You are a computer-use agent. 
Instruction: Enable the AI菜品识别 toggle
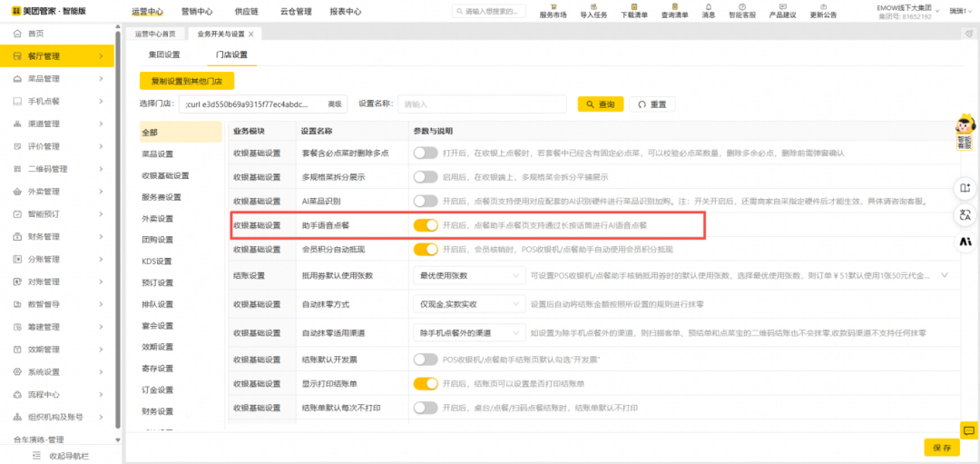point(426,201)
